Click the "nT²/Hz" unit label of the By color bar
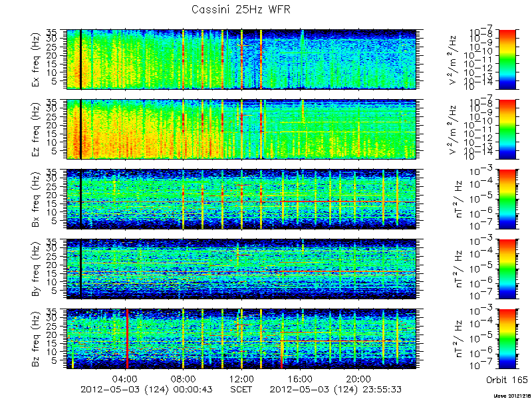The height and width of the screenshot is (399, 532). tap(460, 269)
